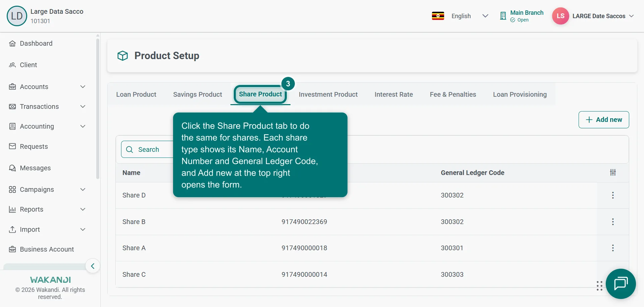
Task: Expand the Transactions submenu chevron
Action: coord(83,106)
